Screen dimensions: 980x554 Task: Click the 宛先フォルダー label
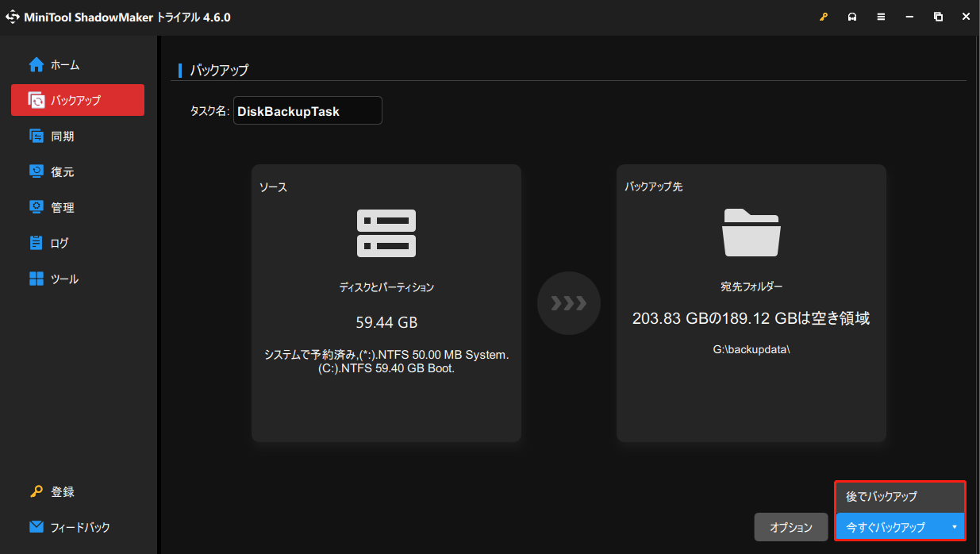[751, 287]
